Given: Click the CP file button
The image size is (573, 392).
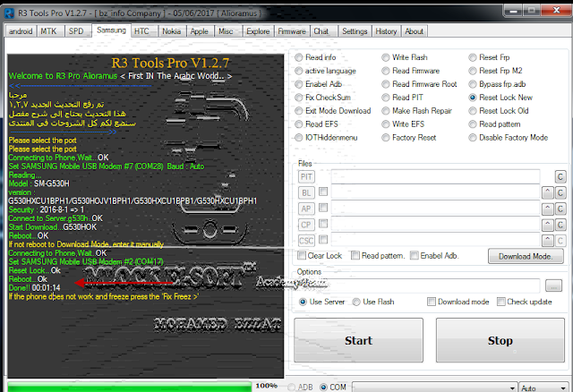Looking at the screenshot, I should (x=306, y=225).
